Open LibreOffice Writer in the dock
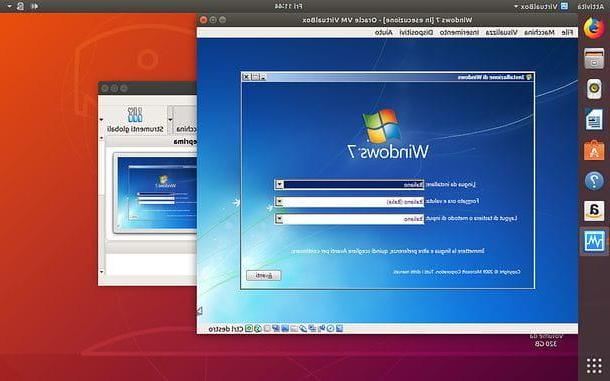 tap(594, 119)
